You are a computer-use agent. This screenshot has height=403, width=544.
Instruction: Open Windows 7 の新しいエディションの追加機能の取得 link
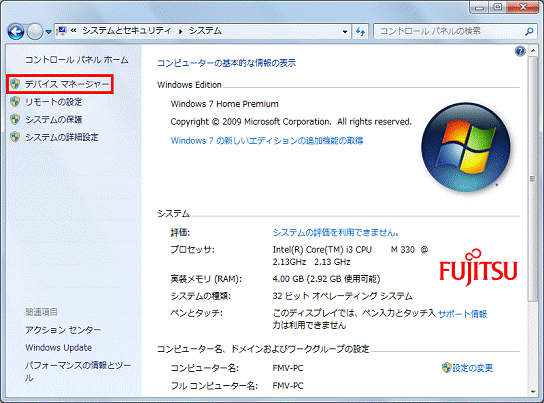(267, 140)
